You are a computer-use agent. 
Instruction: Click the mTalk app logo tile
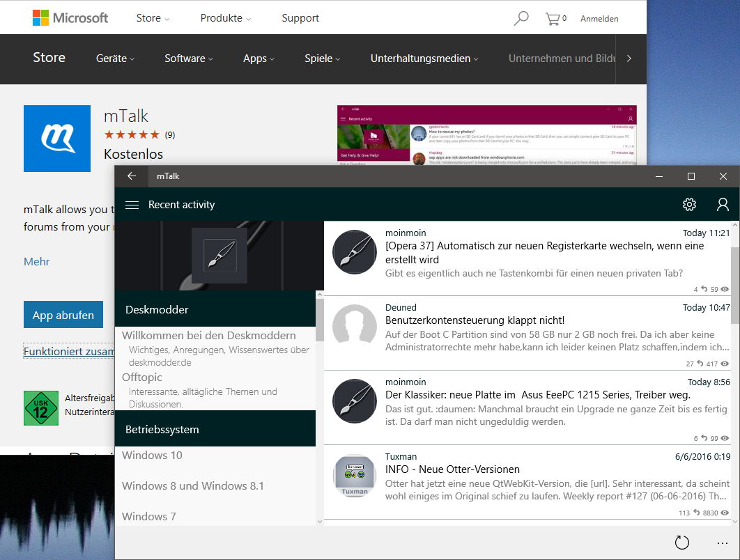click(57, 139)
